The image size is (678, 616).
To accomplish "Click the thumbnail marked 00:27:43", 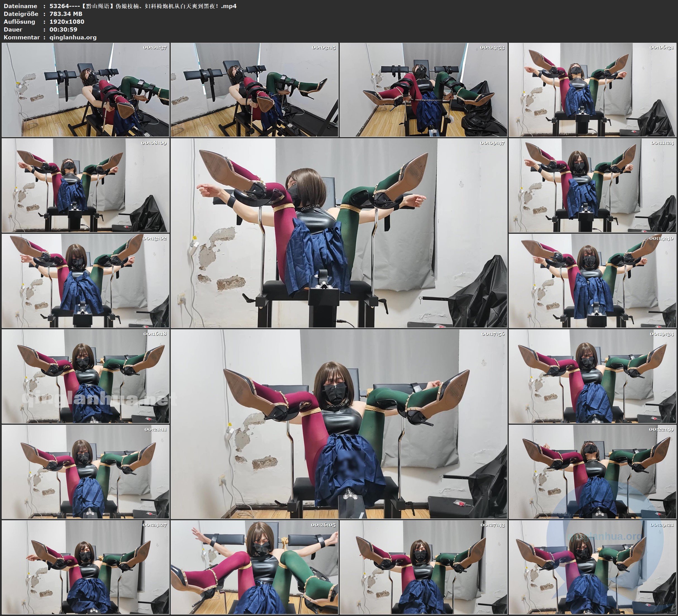I will point(424,567).
